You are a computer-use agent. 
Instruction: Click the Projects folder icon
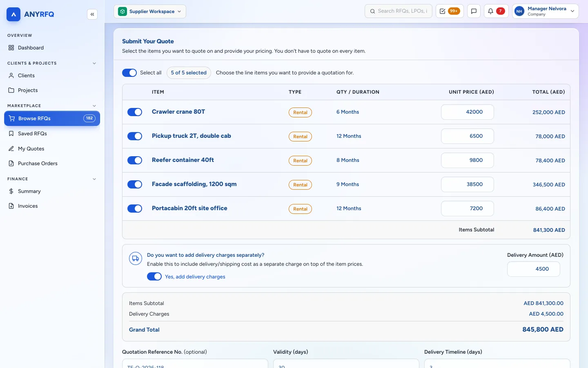coord(11,90)
